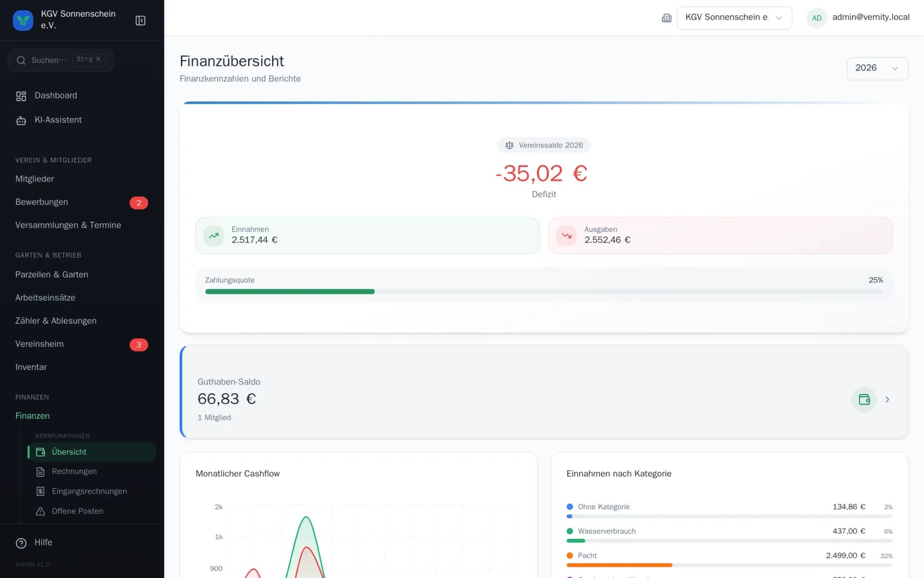Open the KGV Sonnenschein organization dropdown
Screen dimensions: 924x578
pos(734,18)
